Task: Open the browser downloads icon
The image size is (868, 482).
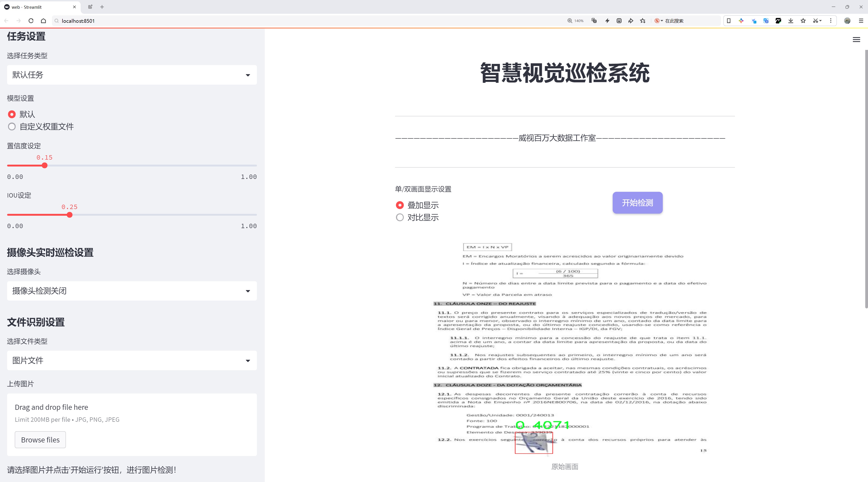Action: coord(791,21)
